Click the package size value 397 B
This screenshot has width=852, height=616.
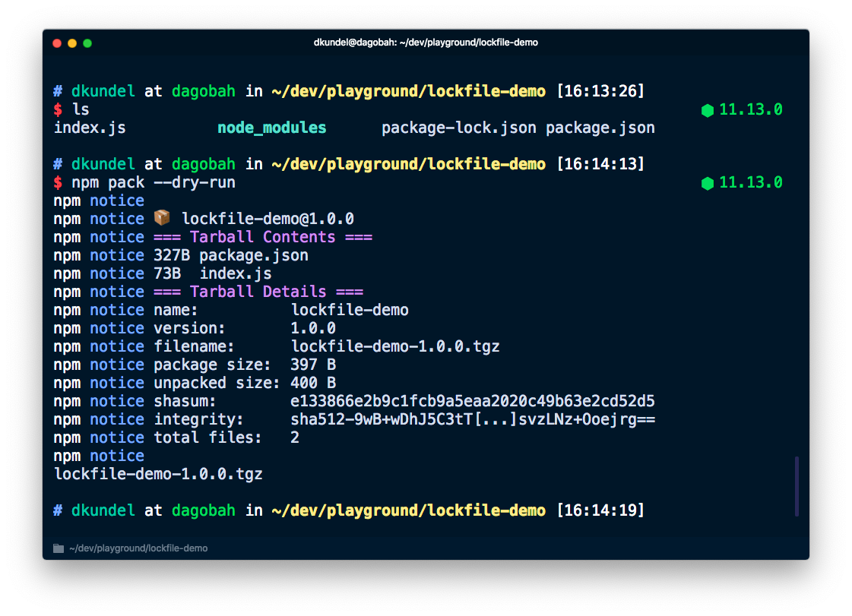coord(313,365)
